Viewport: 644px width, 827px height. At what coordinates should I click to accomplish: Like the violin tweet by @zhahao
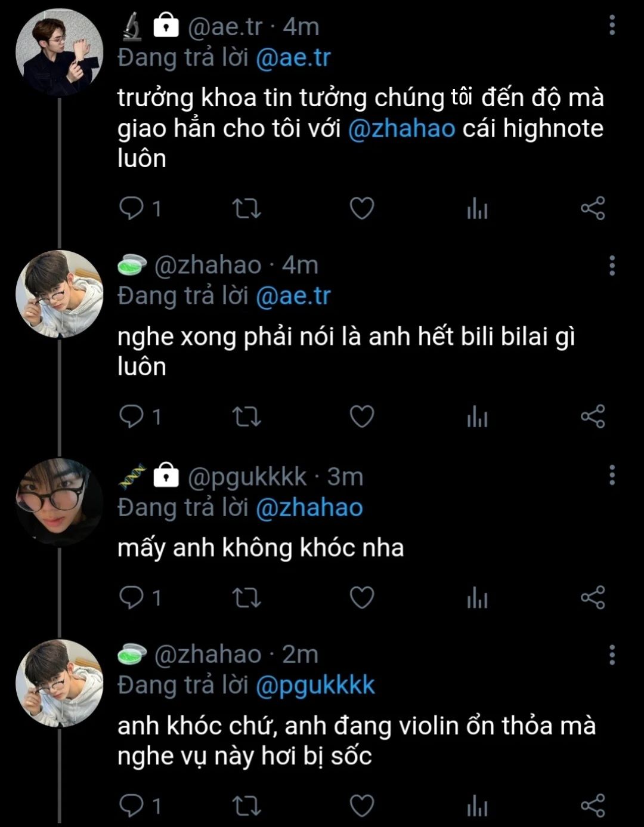(x=361, y=806)
